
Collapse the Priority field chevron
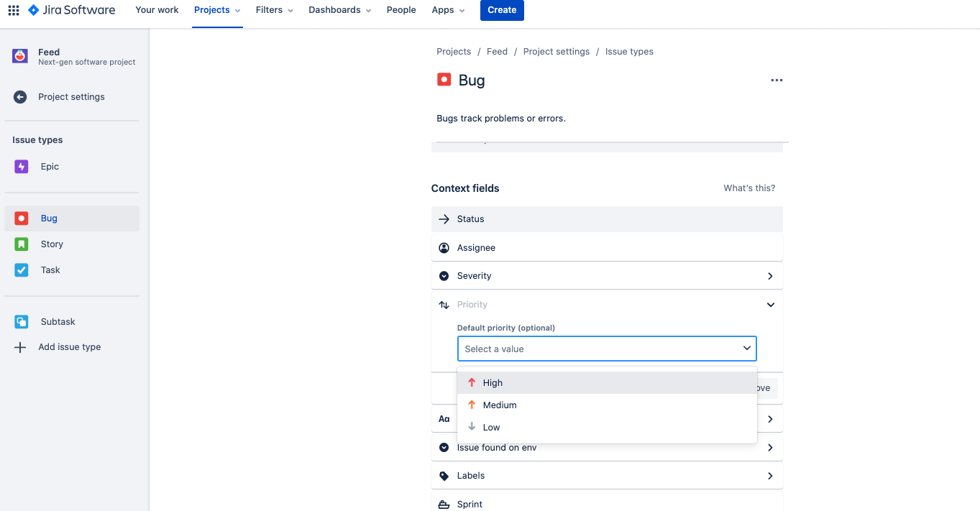(770, 305)
